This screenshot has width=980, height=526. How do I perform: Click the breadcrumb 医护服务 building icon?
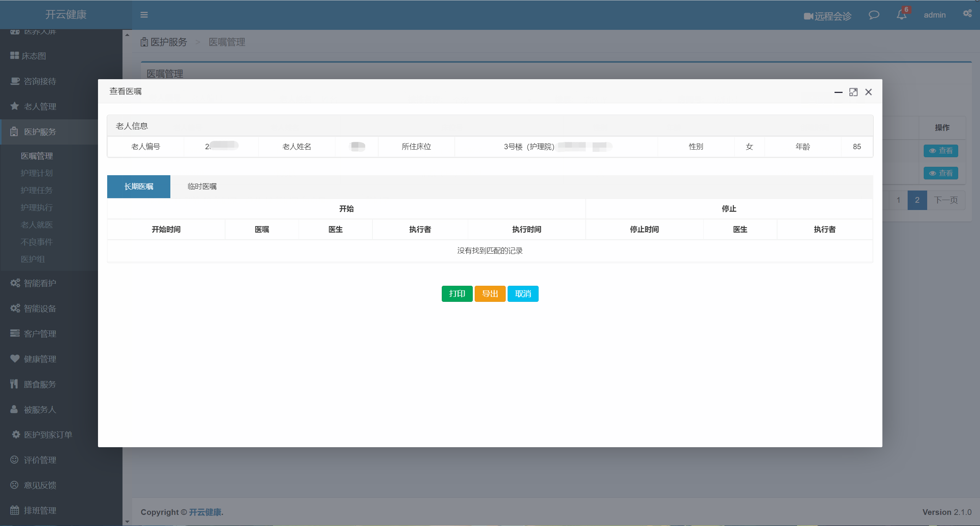pos(144,42)
